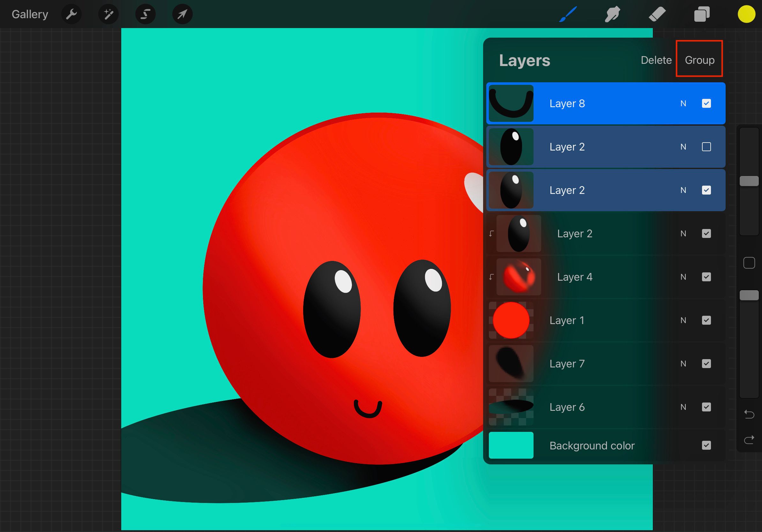This screenshot has width=762, height=532.
Task: Select the Eraser tool
Action: pyautogui.click(x=657, y=14)
